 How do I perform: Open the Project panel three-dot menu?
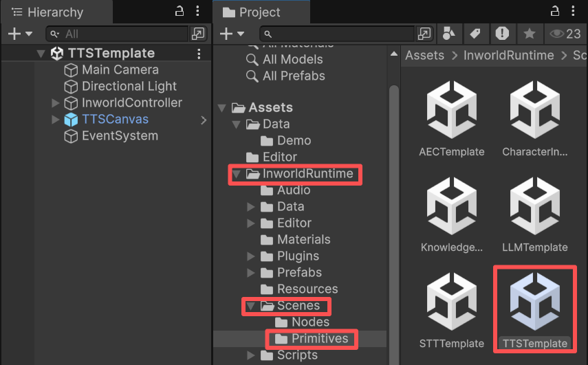point(573,11)
